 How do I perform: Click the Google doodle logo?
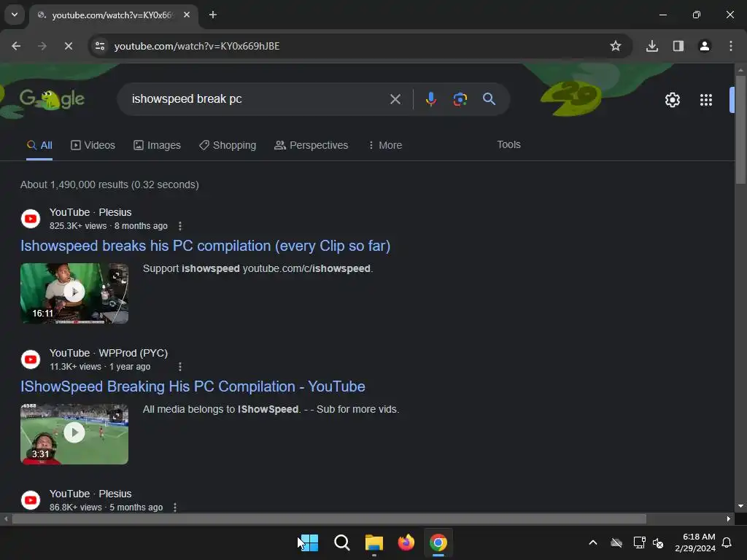(52, 99)
